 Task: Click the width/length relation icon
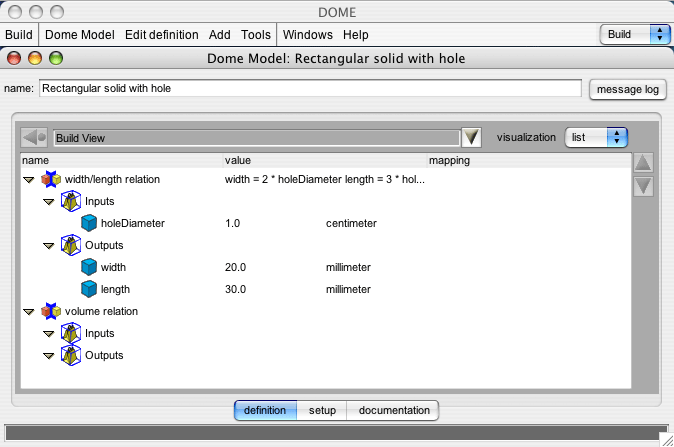pyautogui.click(x=51, y=179)
